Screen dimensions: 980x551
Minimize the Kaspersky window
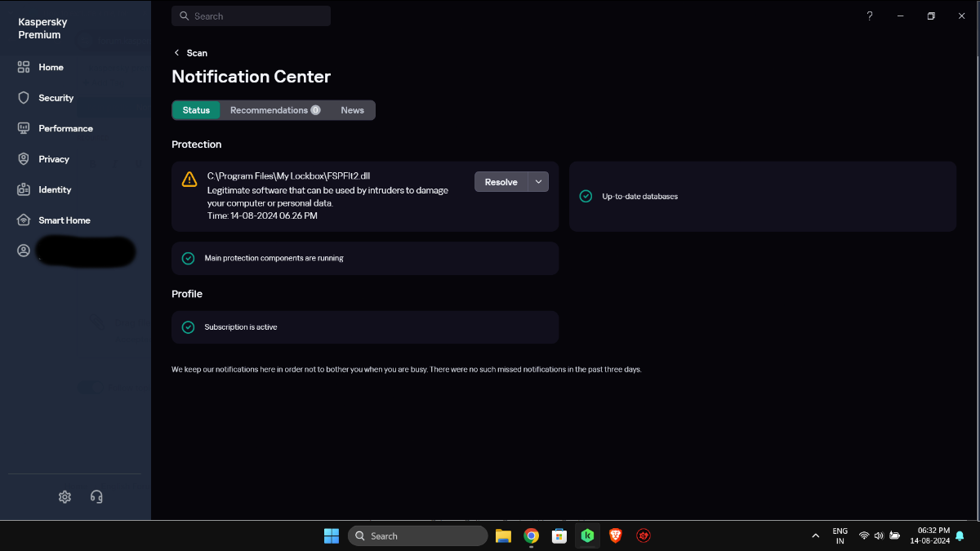[x=900, y=16]
